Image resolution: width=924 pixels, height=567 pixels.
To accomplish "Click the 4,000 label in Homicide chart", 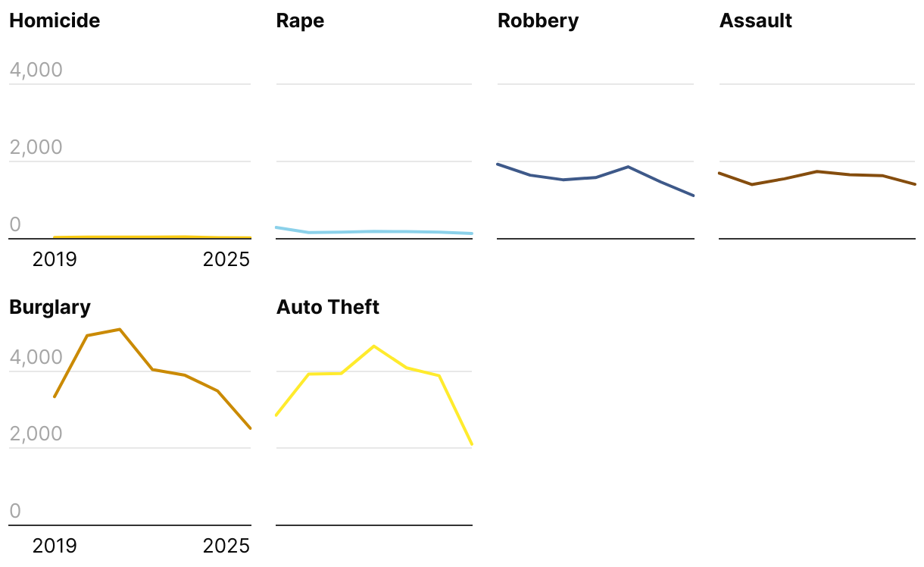I will pyautogui.click(x=36, y=70).
